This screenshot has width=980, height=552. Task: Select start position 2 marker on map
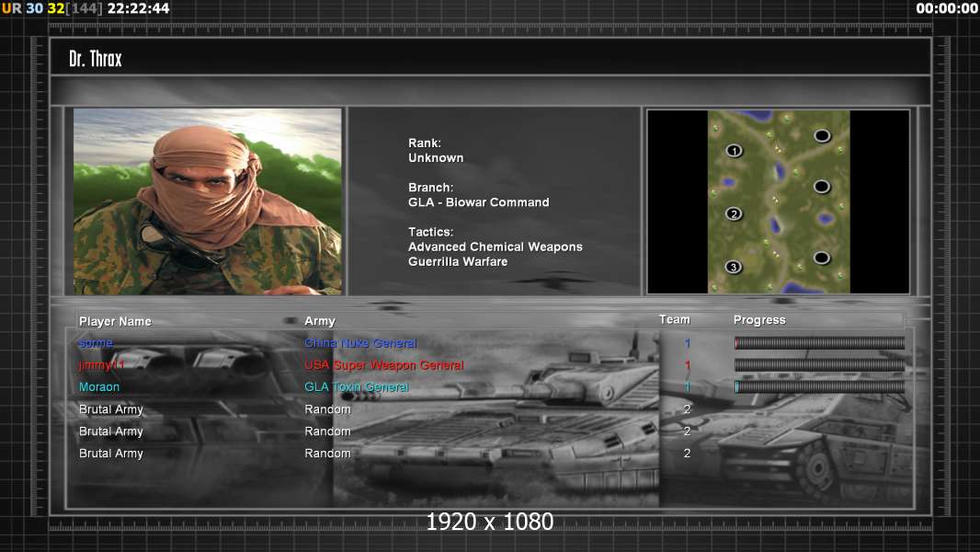(734, 214)
